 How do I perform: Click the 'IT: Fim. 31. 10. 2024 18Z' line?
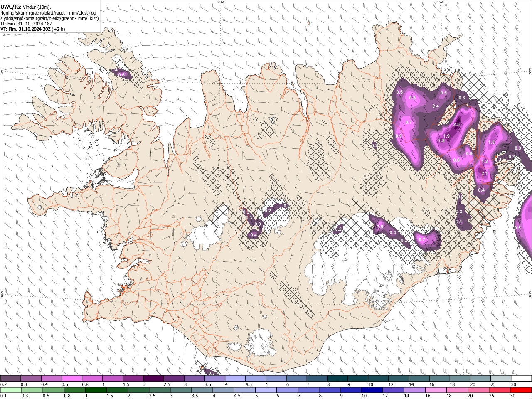pyautogui.click(x=26, y=24)
